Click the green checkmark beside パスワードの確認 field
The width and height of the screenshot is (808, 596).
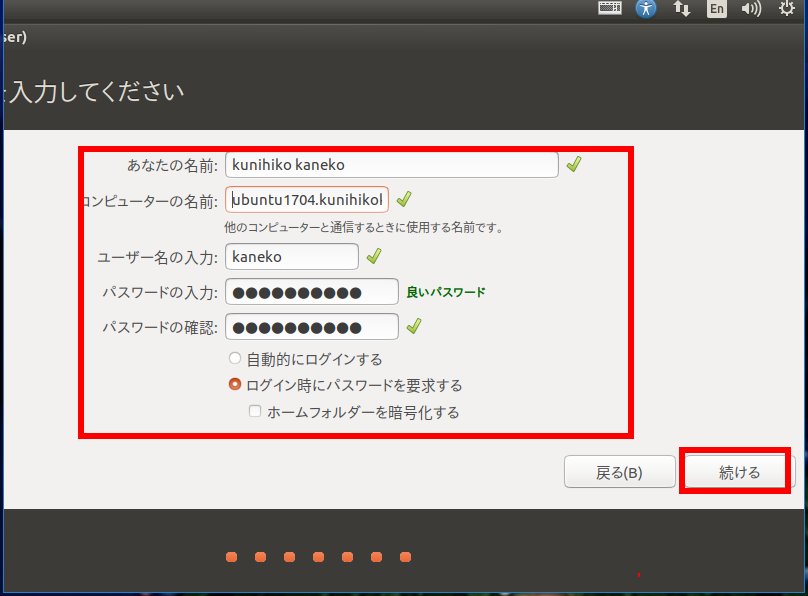pyautogui.click(x=414, y=326)
